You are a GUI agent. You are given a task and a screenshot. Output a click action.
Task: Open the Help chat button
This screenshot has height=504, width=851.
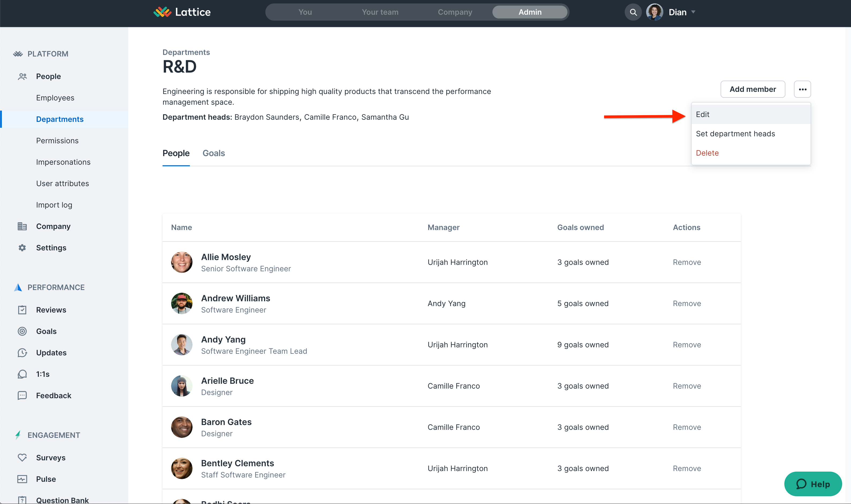[813, 484]
